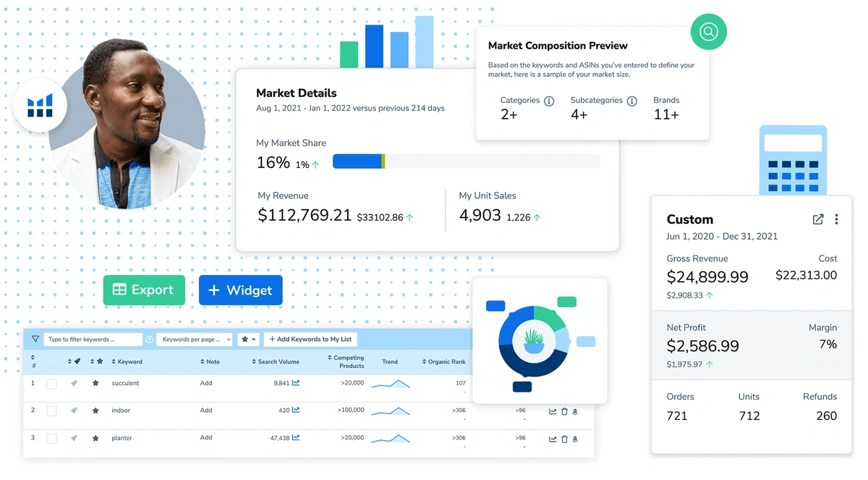Image resolution: width=868 pixels, height=480 pixels.
Task: Toggle the star for the succulent keyword
Action: pos(95,383)
